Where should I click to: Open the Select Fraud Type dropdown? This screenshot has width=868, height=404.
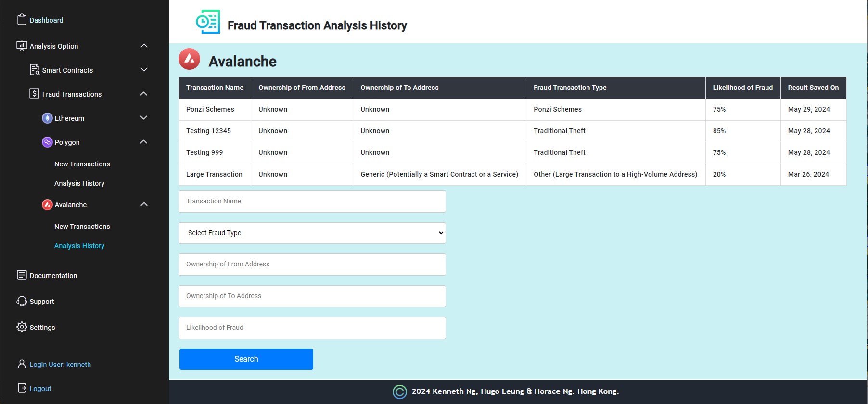point(312,233)
